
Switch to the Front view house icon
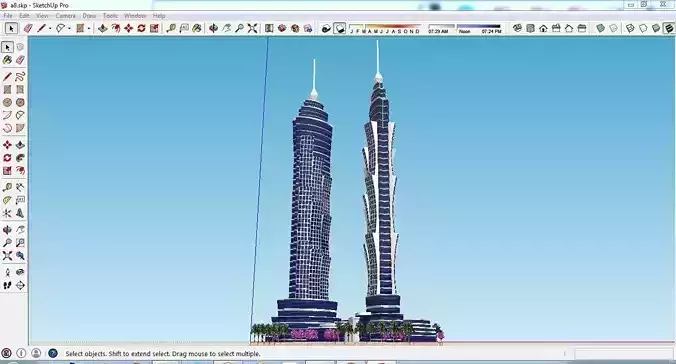(x=543, y=28)
